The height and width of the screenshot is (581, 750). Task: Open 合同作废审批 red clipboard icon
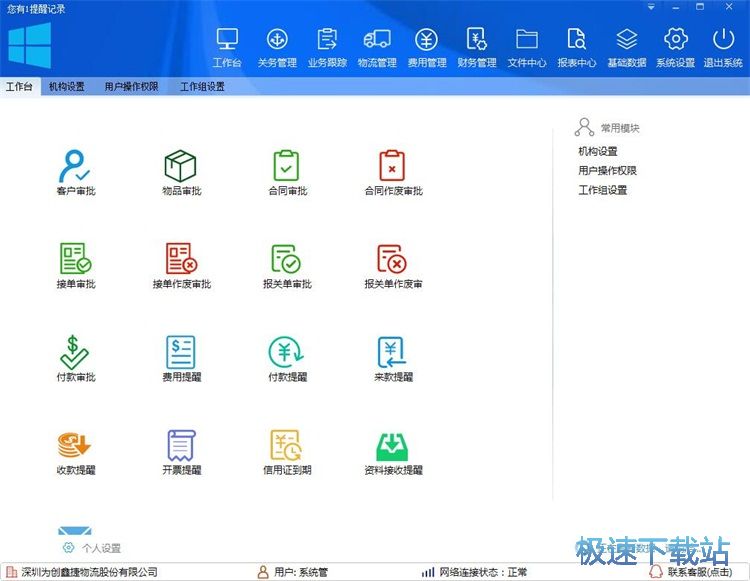tap(392, 166)
